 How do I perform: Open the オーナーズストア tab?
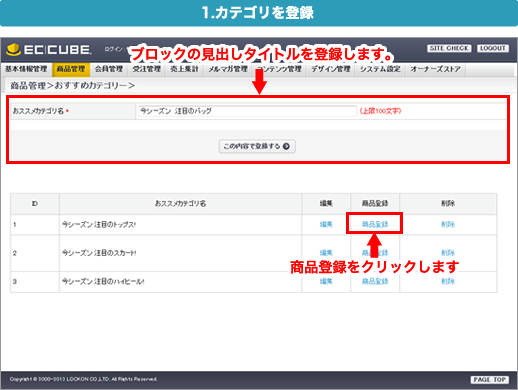pyautogui.click(x=435, y=69)
